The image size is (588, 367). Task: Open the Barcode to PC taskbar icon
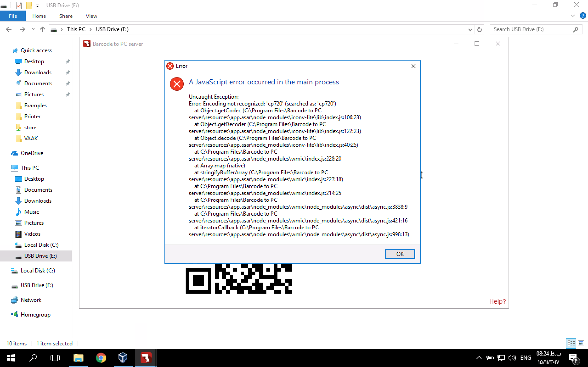click(x=146, y=358)
